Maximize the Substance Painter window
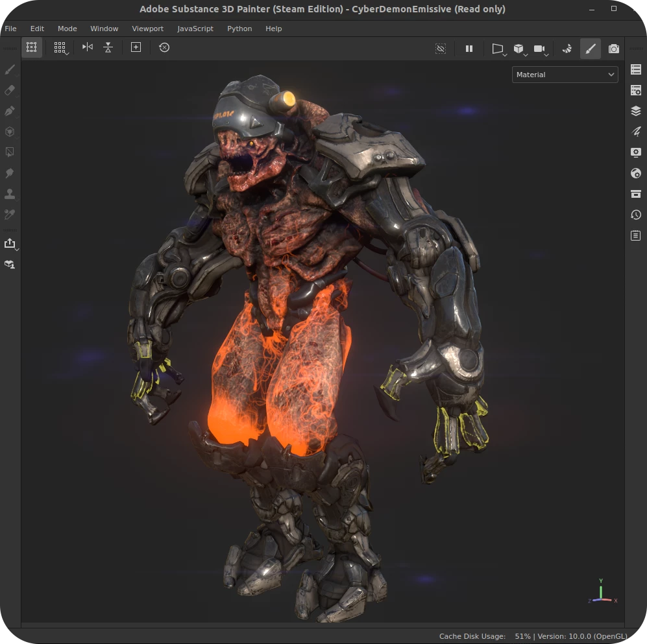 (614, 8)
